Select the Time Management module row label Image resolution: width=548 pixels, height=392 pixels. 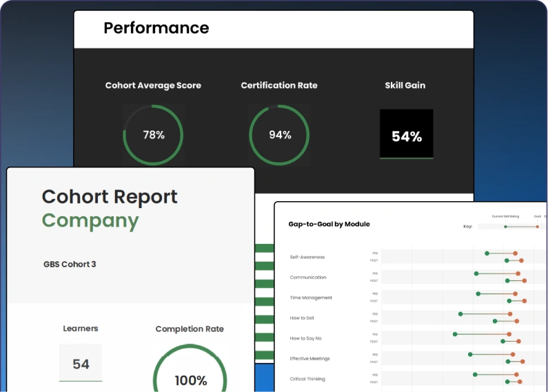[x=311, y=298]
